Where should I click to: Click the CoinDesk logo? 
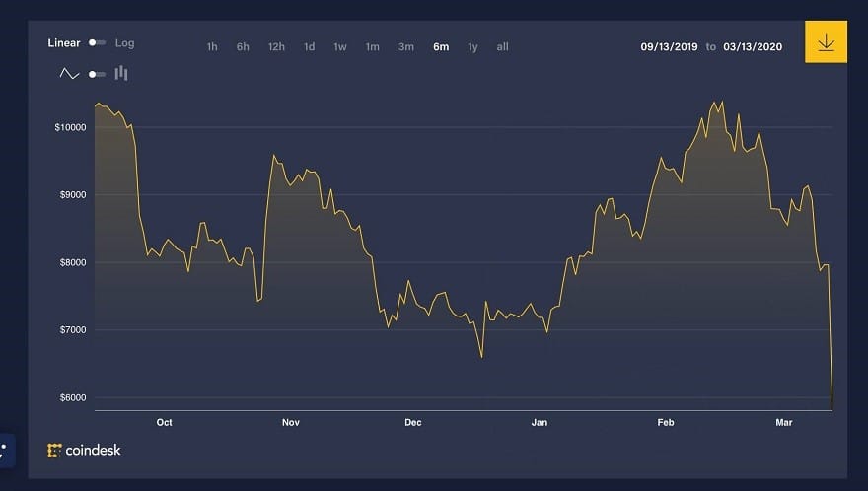pos(84,451)
